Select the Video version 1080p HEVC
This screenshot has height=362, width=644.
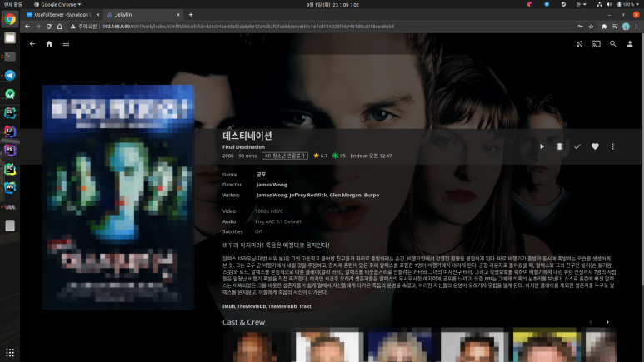pyautogui.click(x=268, y=211)
